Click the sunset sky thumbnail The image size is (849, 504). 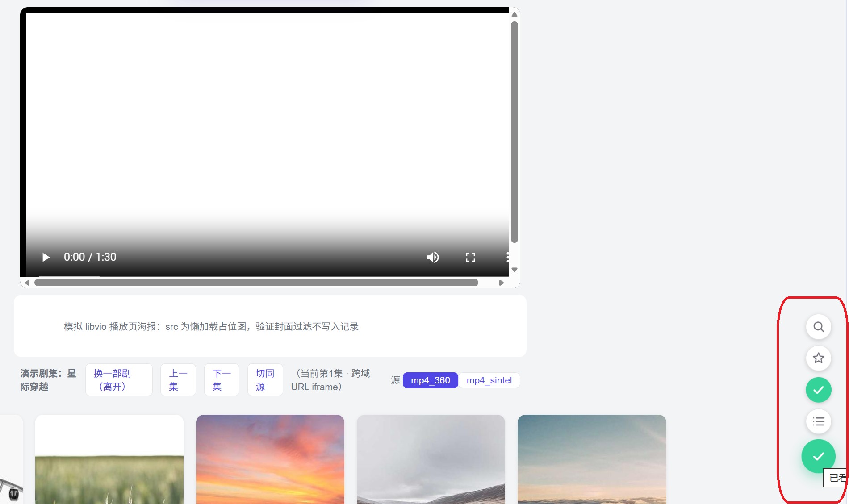coord(270,459)
